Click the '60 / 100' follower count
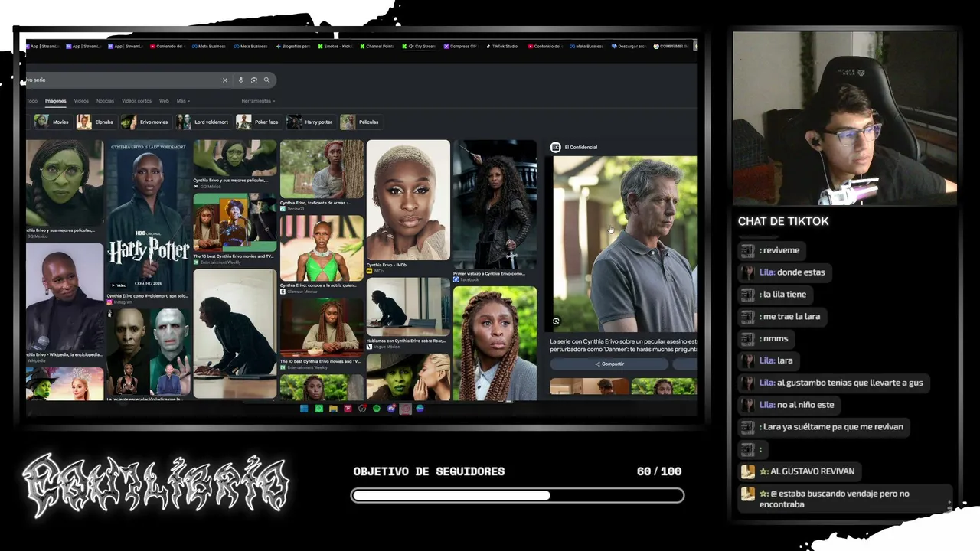This screenshot has height=551, width=980. click(659, 471)
